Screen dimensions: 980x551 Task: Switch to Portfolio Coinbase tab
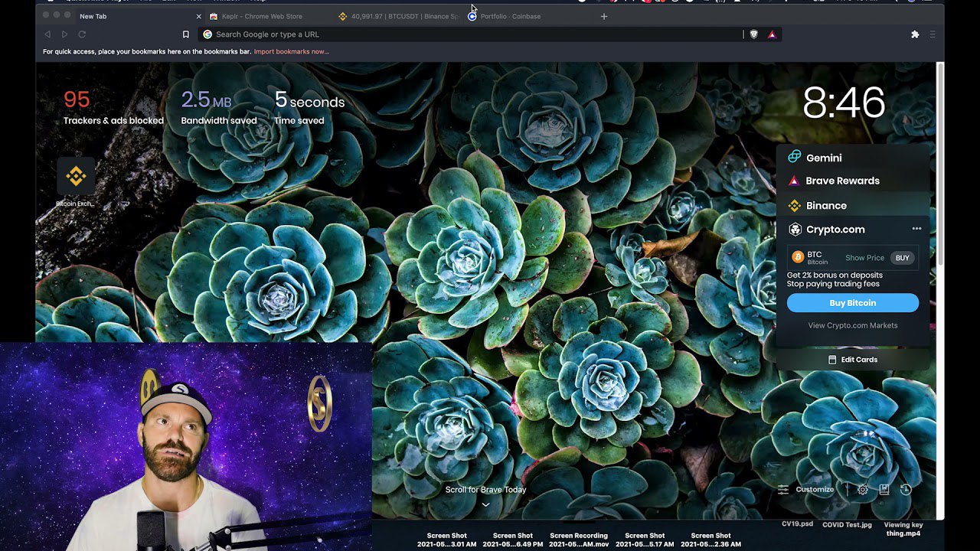pos(528,16)
